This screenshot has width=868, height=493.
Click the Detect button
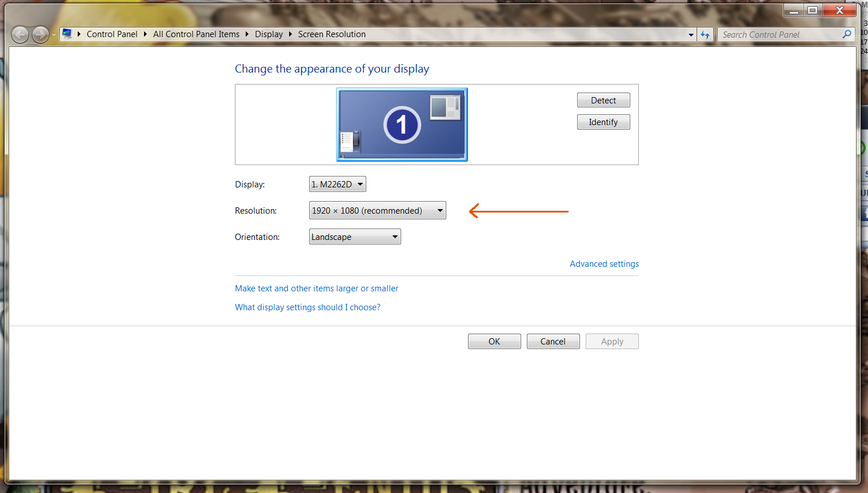pyautogui.click(x=603, y=100)
